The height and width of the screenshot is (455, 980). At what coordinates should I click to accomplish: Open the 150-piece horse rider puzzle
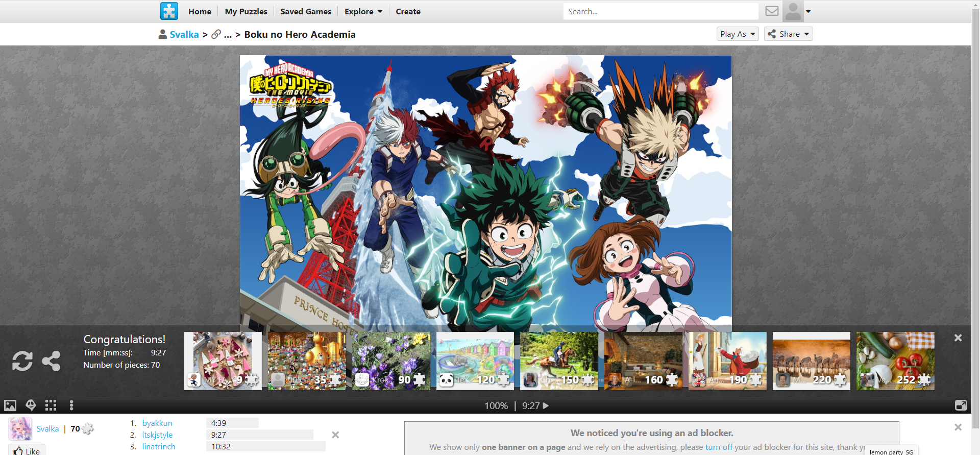[x=559, y=361]
